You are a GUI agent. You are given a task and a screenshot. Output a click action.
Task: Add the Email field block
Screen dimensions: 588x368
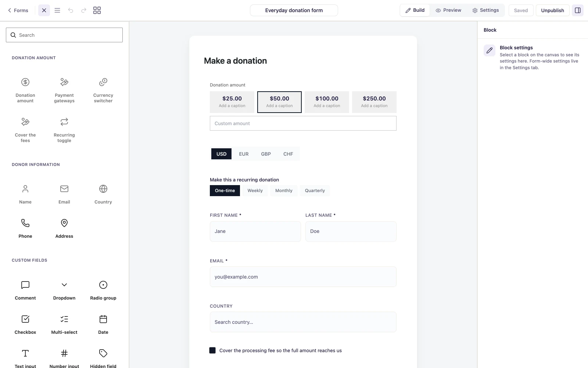point(64,194)
